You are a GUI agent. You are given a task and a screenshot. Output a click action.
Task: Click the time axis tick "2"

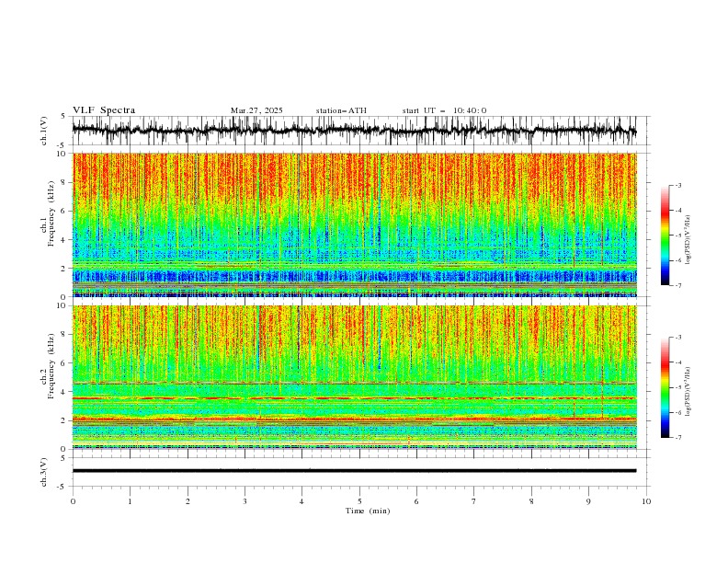click(x=188, y=501)
